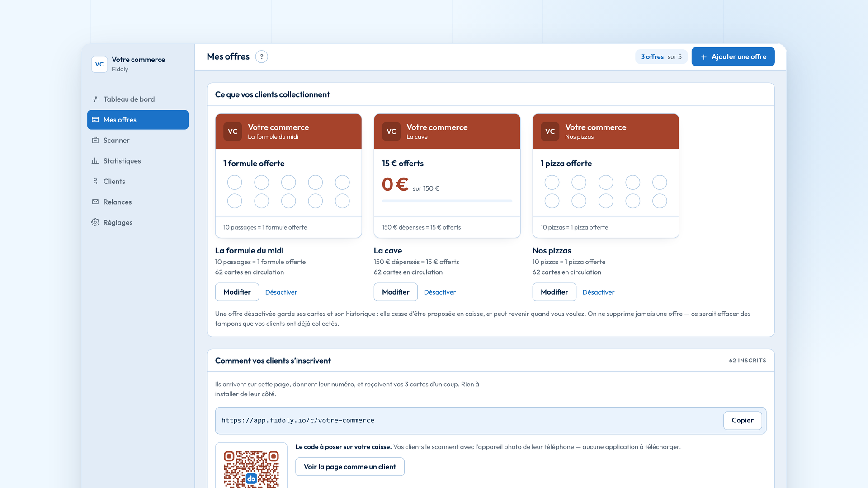Click the Tableau de bord pulse icon

click(x=95, y=99)
